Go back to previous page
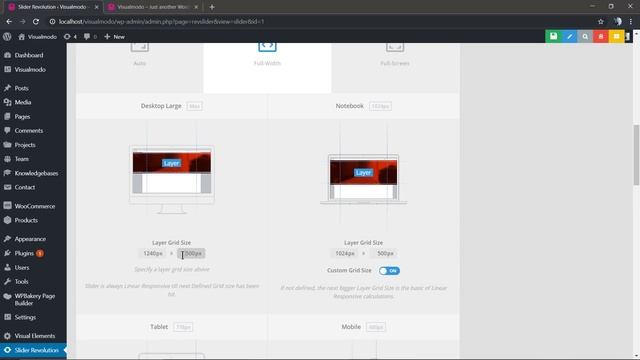 pyautogui.click(x=9, y=22)
